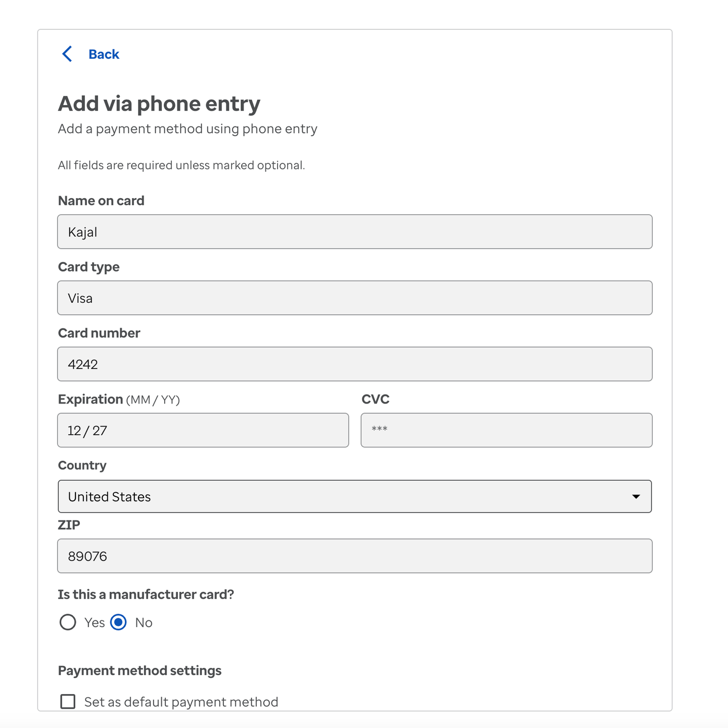Click the Expiration field showing 12/27

tap(202, 430)
